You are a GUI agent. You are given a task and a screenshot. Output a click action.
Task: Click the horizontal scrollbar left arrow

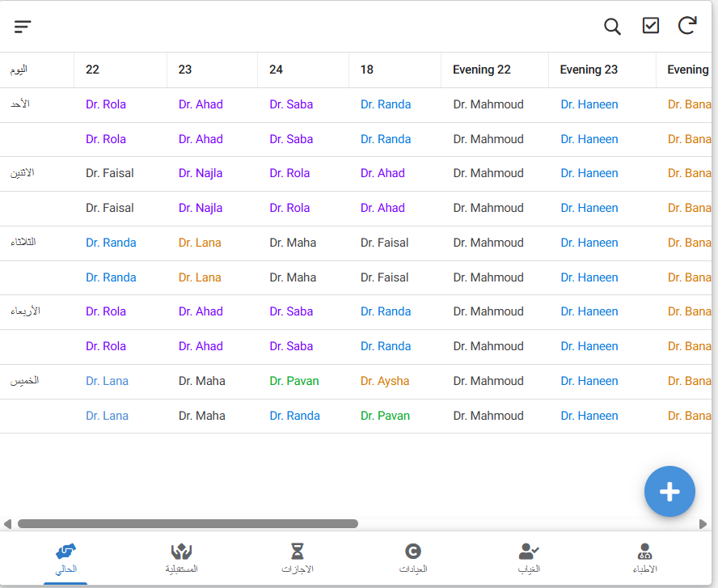click(7, 524)
